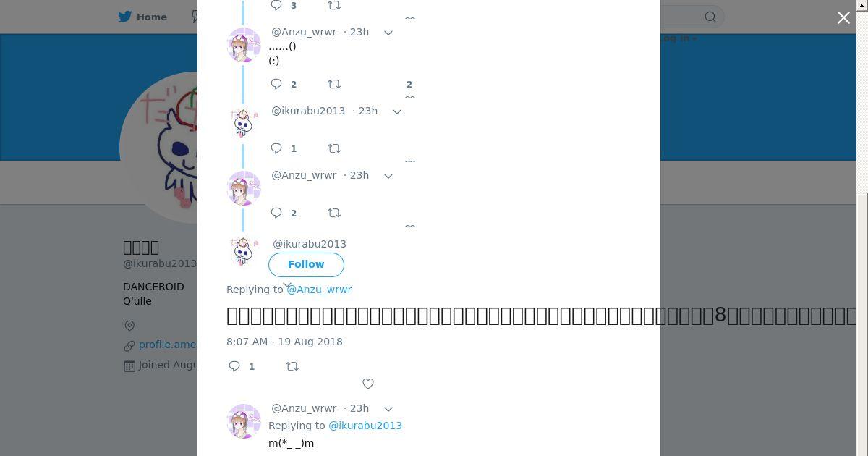Open the Home tab in the top navigation

tap(143, 17)
